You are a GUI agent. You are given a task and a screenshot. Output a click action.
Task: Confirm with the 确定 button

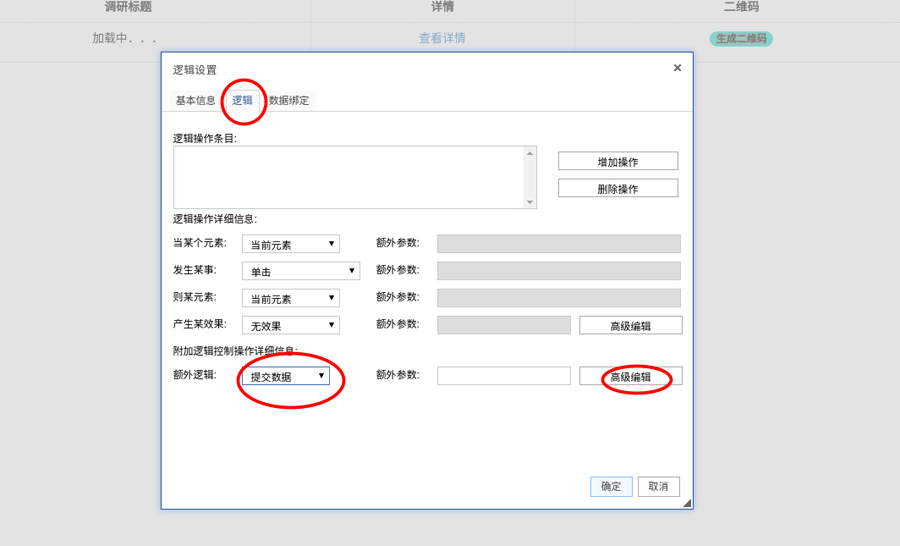(610, 486)
